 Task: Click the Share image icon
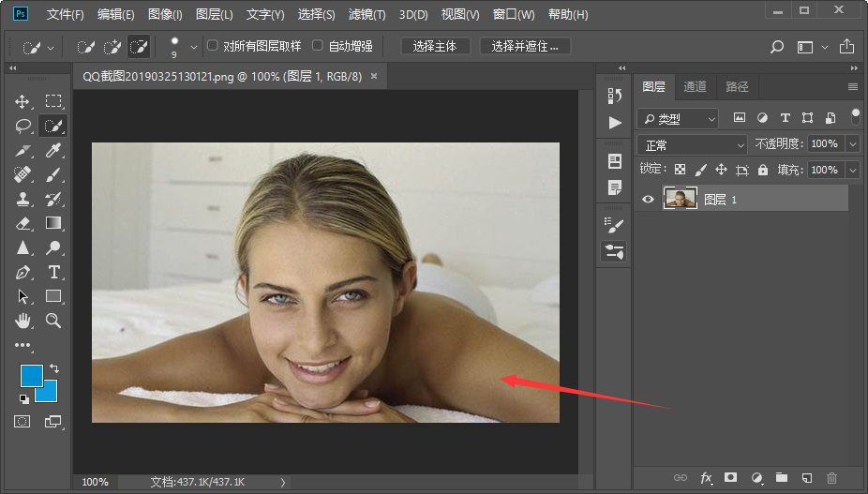click(846, 47)
